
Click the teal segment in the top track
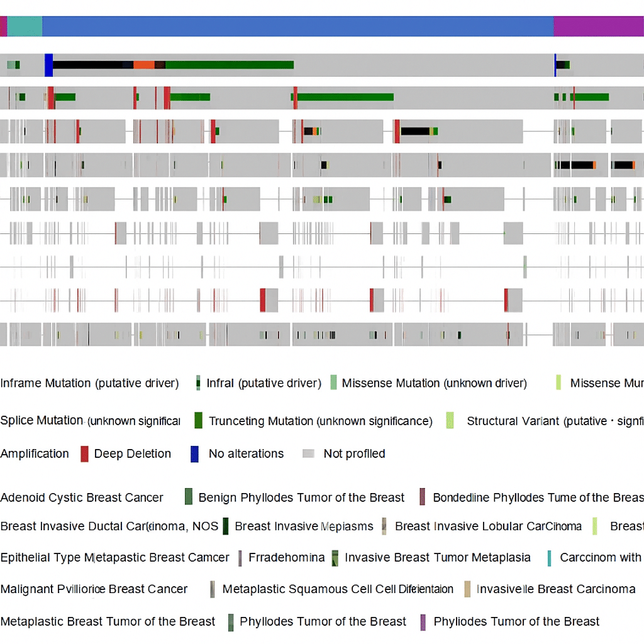pos(25,26)
